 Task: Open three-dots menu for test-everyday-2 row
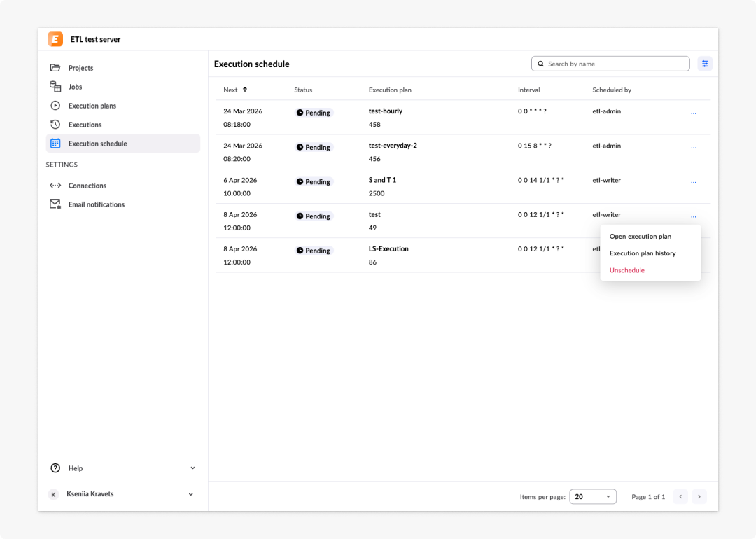pos(693,148)
